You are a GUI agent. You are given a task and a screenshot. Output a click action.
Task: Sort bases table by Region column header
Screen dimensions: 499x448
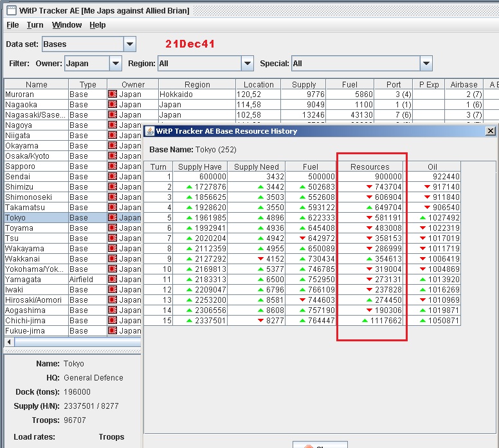[197, 84]
